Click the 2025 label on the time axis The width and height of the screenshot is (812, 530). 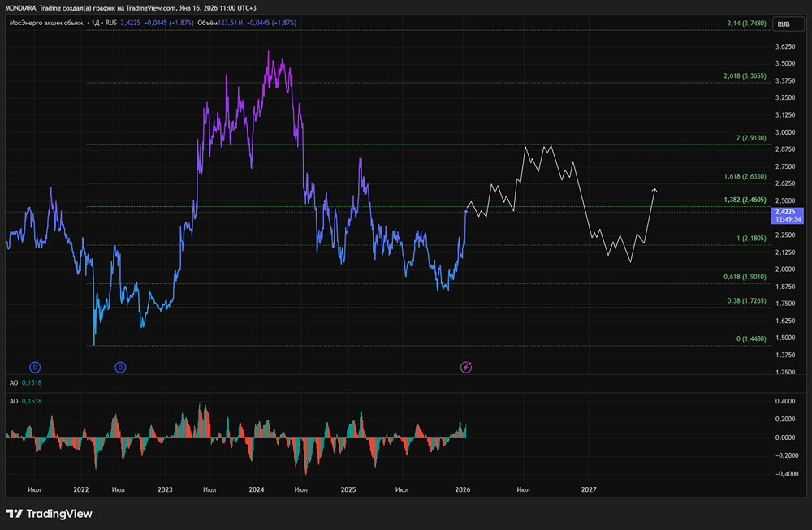point(348,489)
